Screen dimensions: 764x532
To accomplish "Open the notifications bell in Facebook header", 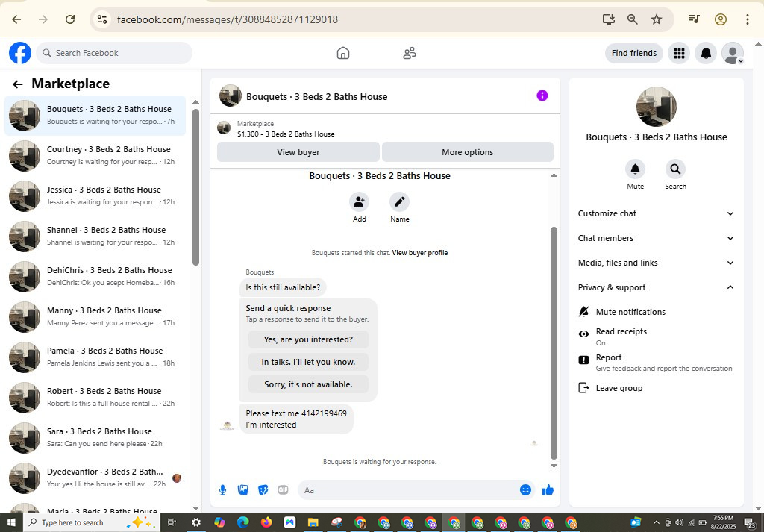I will click(706, 53).
